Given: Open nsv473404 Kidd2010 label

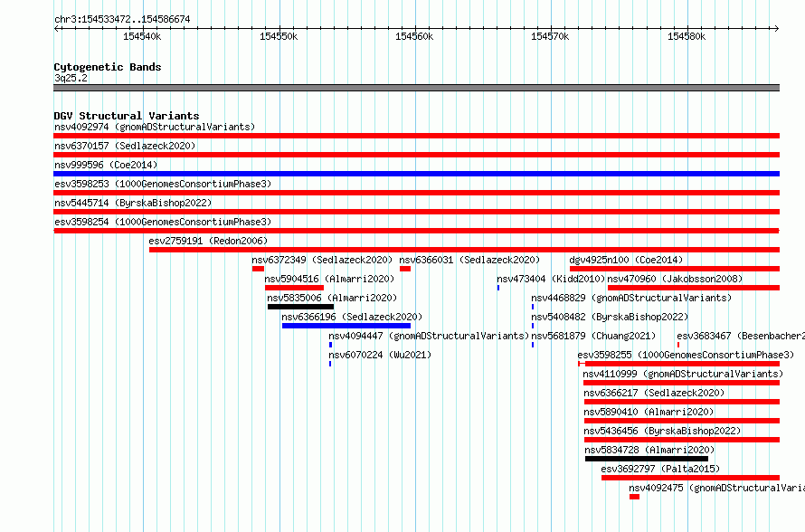Looking at the screenshot, I should pos(551,279).
